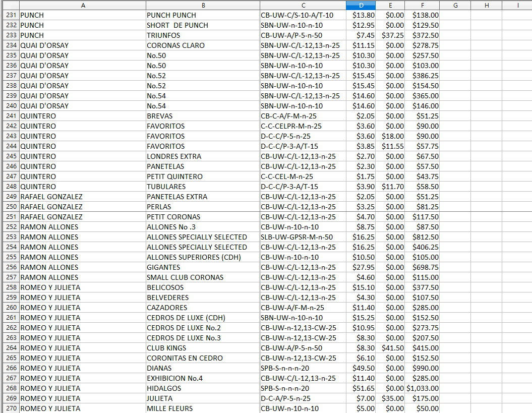The height and width of the screenshot is (413, 532).
Task: Click cell 'PERLAS'
Action: [203, 207]
